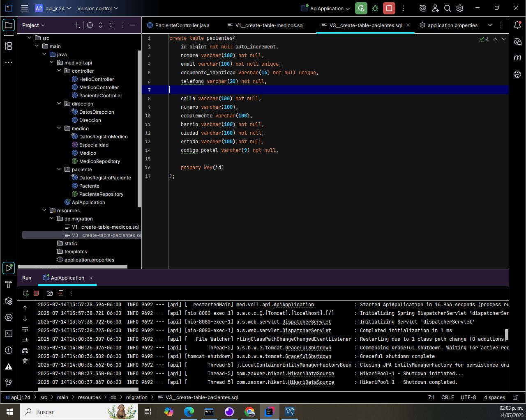Toggle scroll to end of console
Screen dimensions: 526x420
point(25,340)
